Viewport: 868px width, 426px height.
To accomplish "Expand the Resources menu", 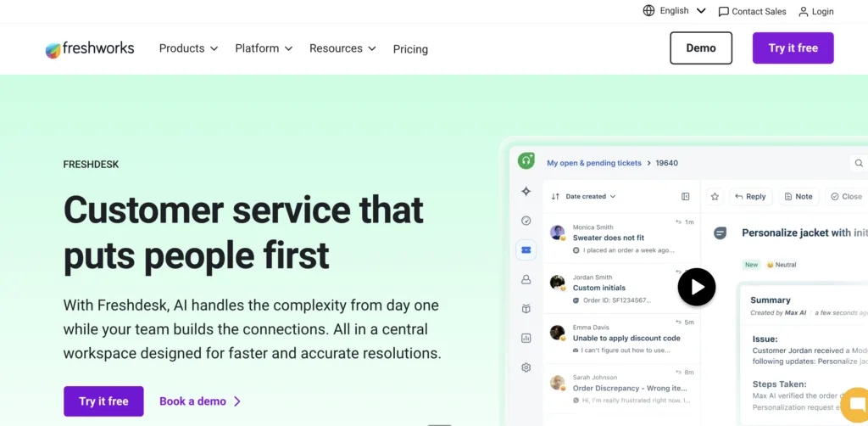I will click(342, 48).
